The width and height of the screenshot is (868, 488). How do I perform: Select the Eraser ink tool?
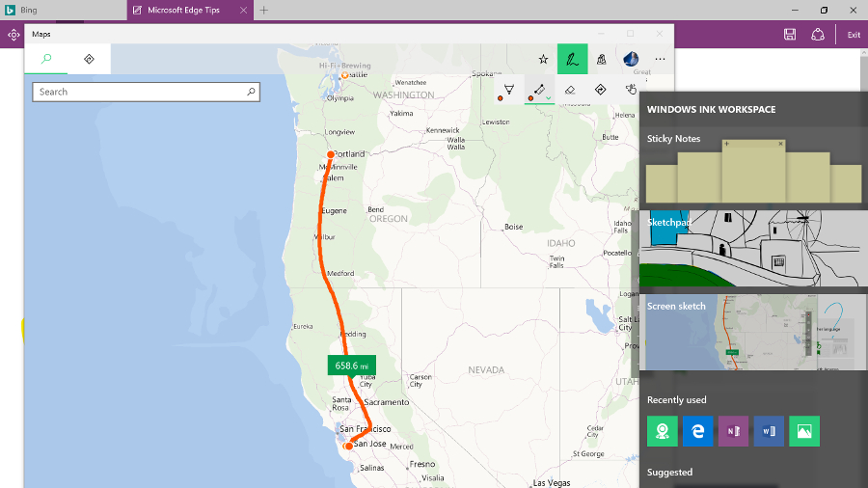coord(570,90)
